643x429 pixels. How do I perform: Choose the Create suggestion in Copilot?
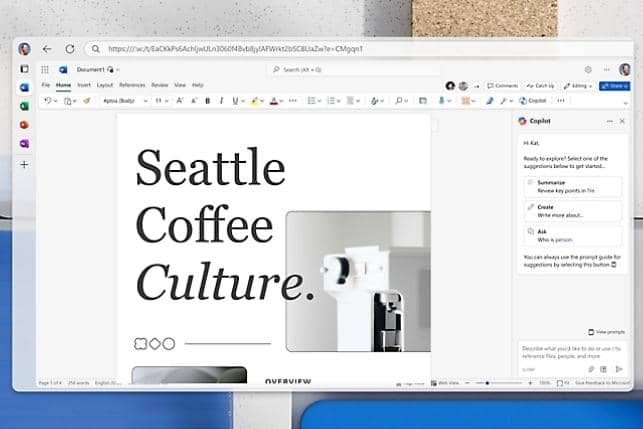(x=573, y=211)
